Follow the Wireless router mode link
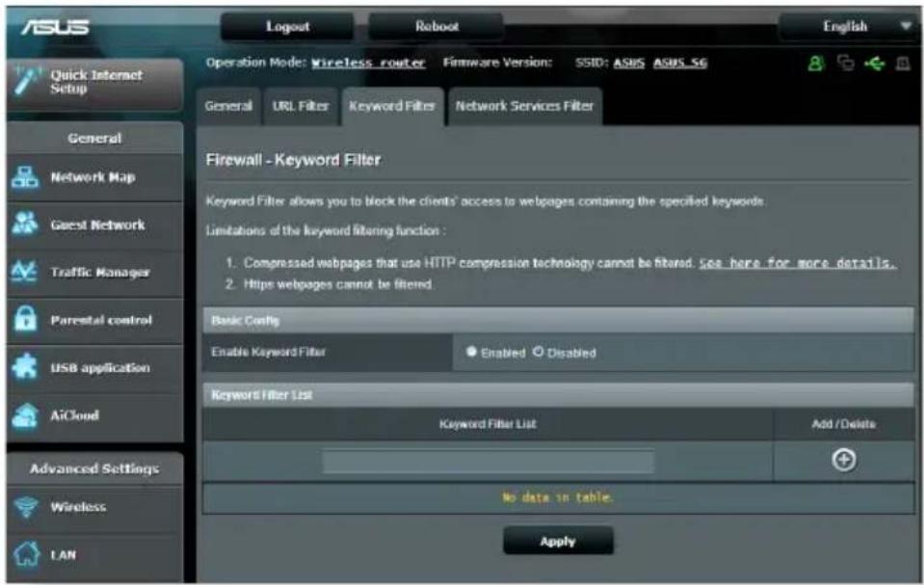 click(x=368, y=63)
